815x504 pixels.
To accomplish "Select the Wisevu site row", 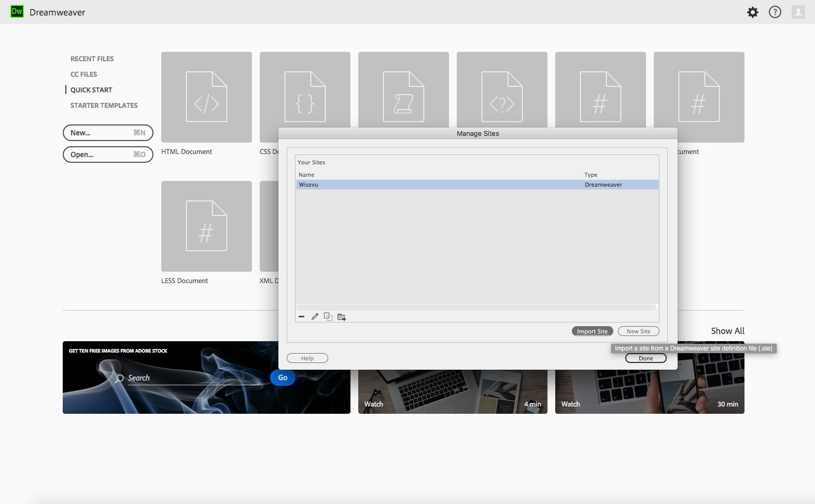I will [x=477, y=185].
